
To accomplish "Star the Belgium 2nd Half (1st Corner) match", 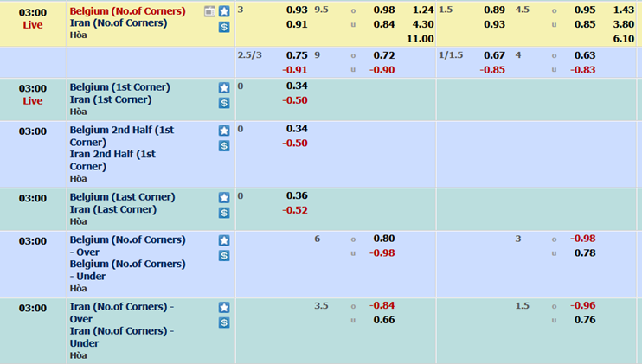I will (224, 131).
